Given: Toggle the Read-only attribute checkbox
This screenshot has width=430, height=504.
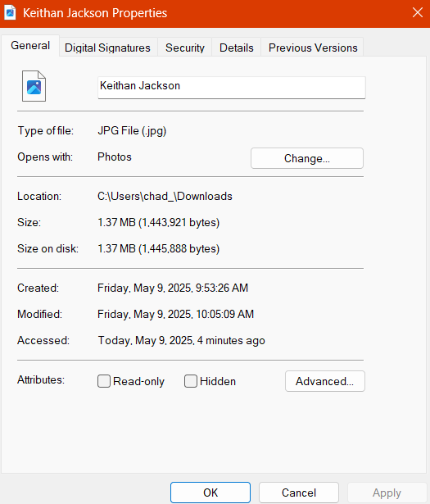Looking at the screenshot, I should click(x=104, y=381).
